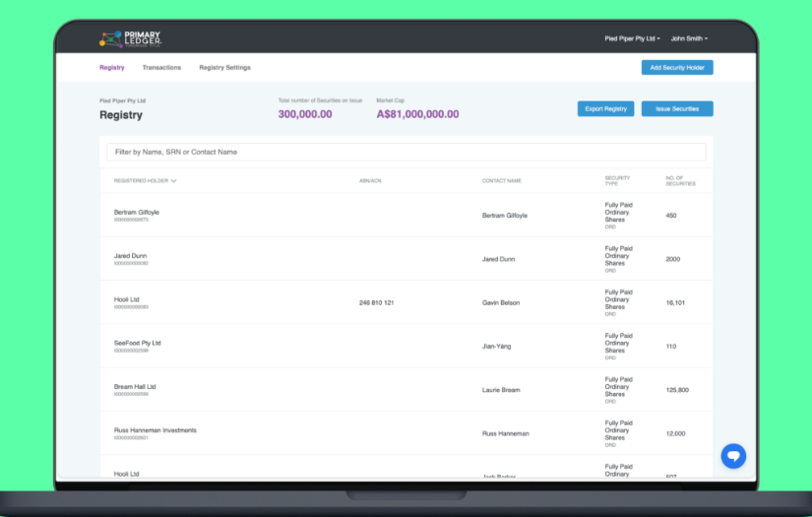Click the Primary Ledger logo
This screenshot has width=812, height=517.
(131, 38)
